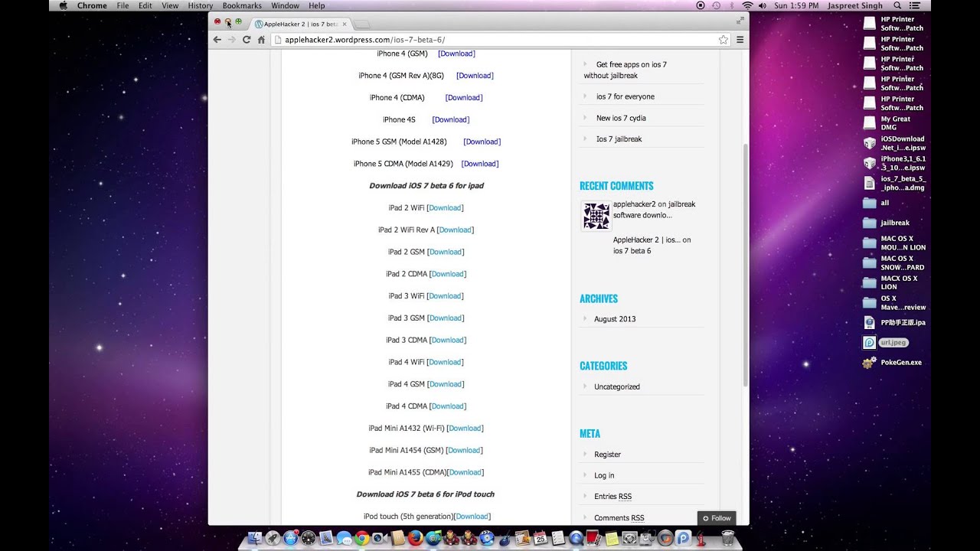Open PokeGen.exe on the desktop
The height and width of the screenshot is (551, 980).
[893, 363]
